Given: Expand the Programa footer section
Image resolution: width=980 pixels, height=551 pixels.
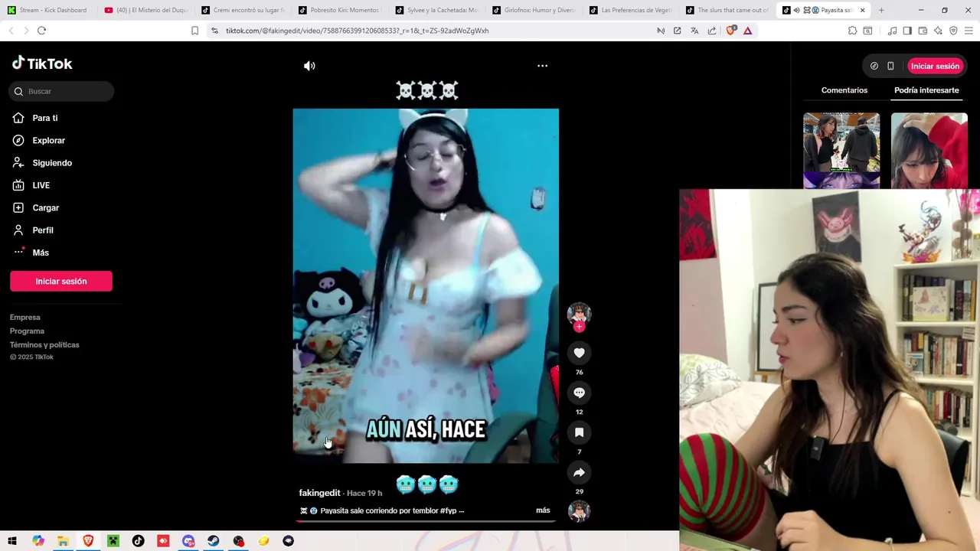Looking at the screenshot, I should coord(27,331).
